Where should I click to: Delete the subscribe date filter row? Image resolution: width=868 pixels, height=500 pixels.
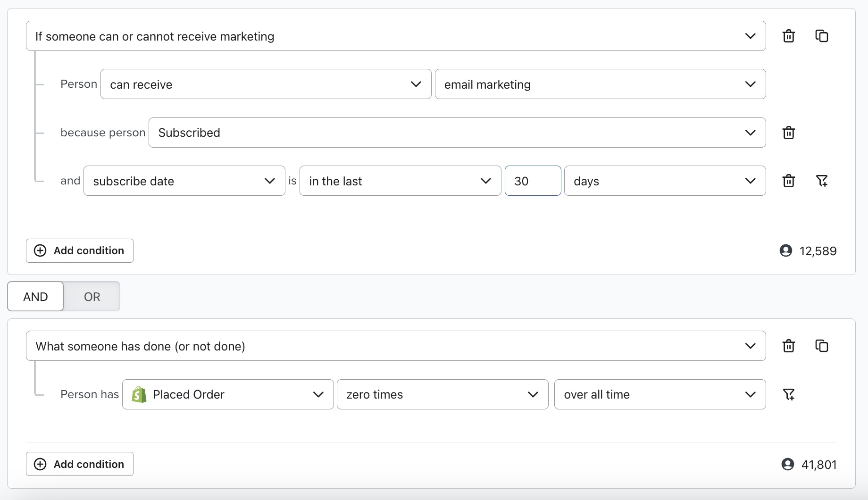(788, 181)
